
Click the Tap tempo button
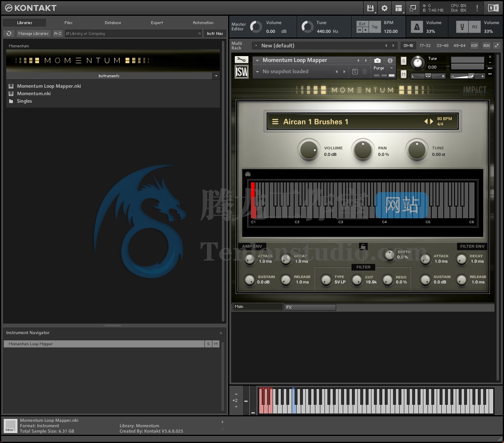(x=375, y=27)
